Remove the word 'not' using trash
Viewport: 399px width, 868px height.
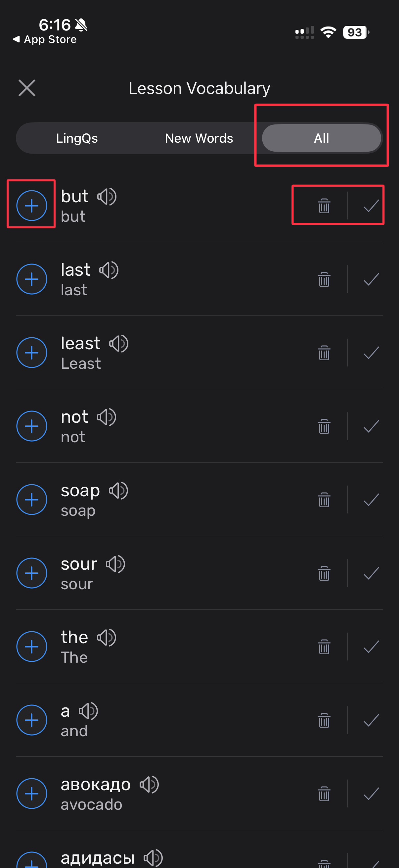pyautogui.click(x=324, y=426)
